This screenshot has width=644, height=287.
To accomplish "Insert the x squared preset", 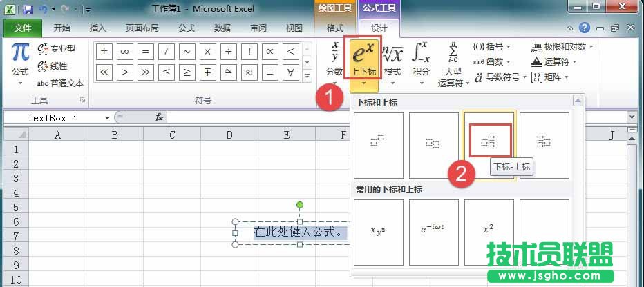I will pyautogui.click(x=489, y=232).
